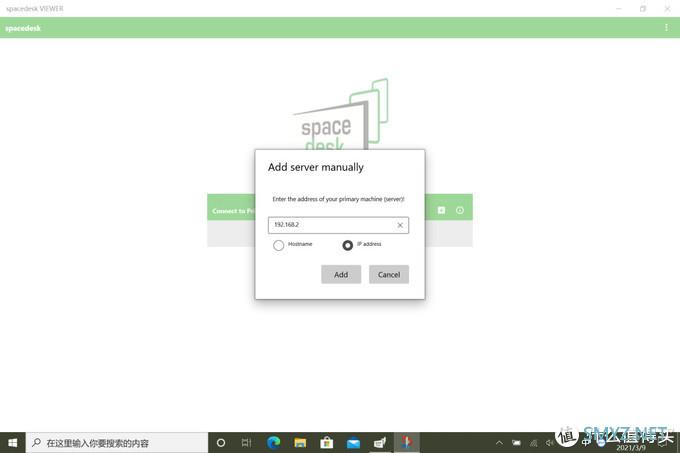This screenshot has height=453, width=680.
Task: Launch Microsoft Edge from the taskbar
Action: tap(274, 443)
